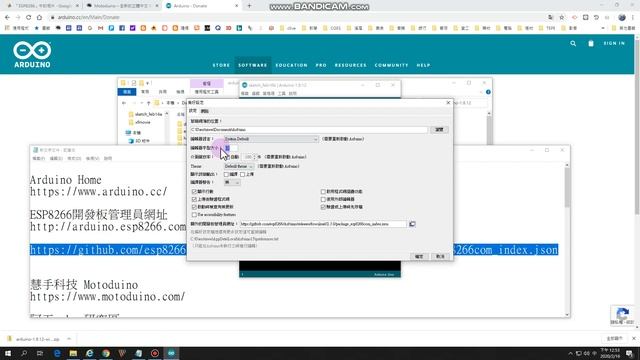Open a new browser tab with plus icon

(x=249, y=6)
